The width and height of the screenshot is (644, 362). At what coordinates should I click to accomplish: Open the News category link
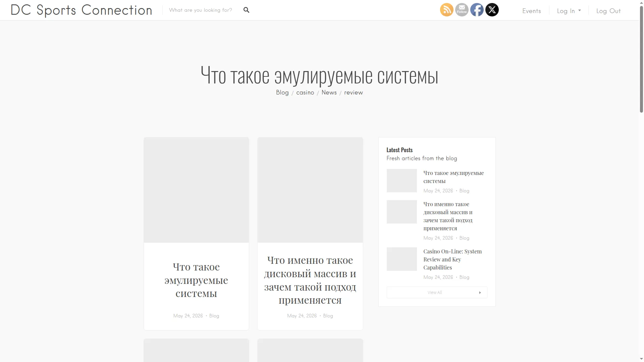click(329, 93)
